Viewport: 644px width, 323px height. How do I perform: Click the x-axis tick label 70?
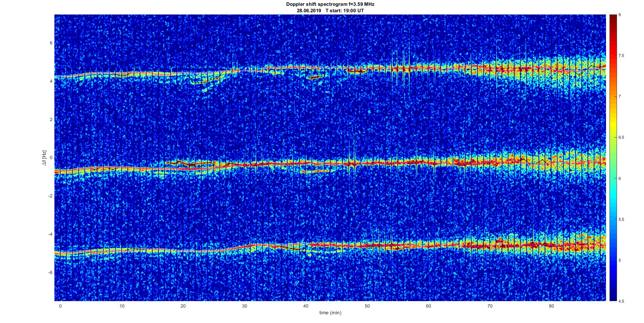tap(490, 306)
